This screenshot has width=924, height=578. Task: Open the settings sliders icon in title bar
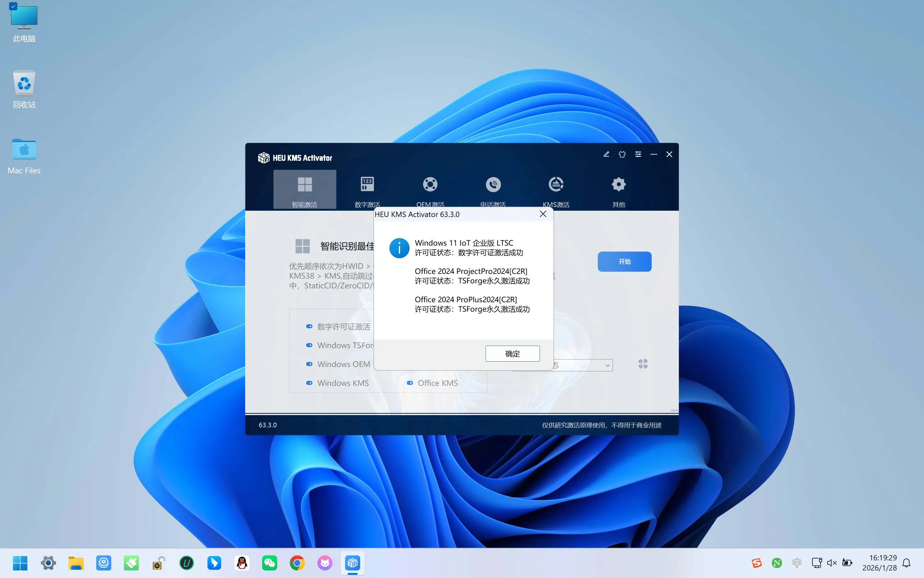[638, 154]
